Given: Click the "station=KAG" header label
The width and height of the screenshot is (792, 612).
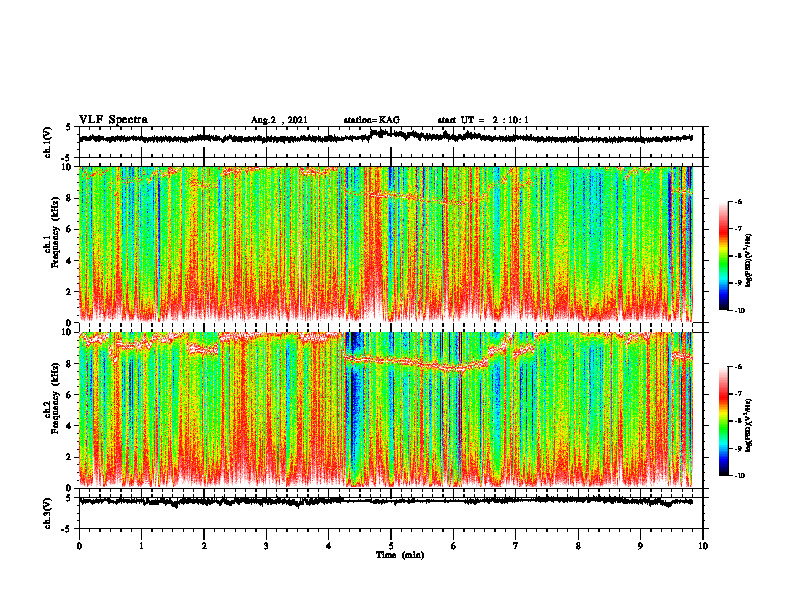Looking at the screenshot, I should coord(372,120).
